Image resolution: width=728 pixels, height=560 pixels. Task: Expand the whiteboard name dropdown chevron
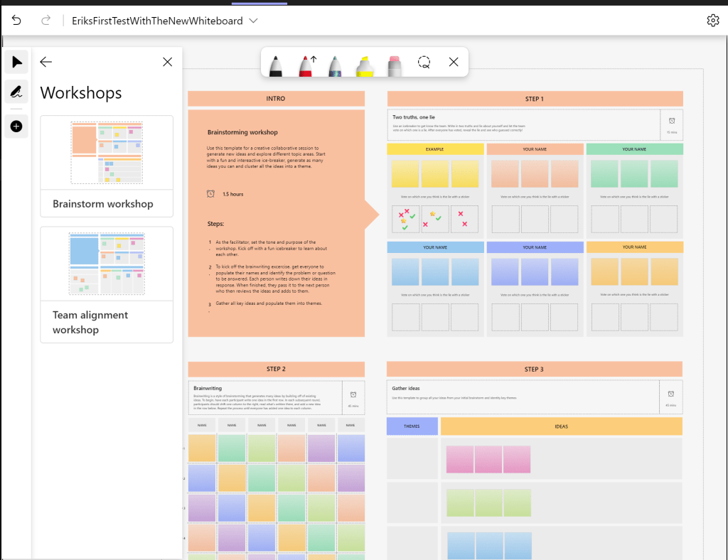coord(253,21)
